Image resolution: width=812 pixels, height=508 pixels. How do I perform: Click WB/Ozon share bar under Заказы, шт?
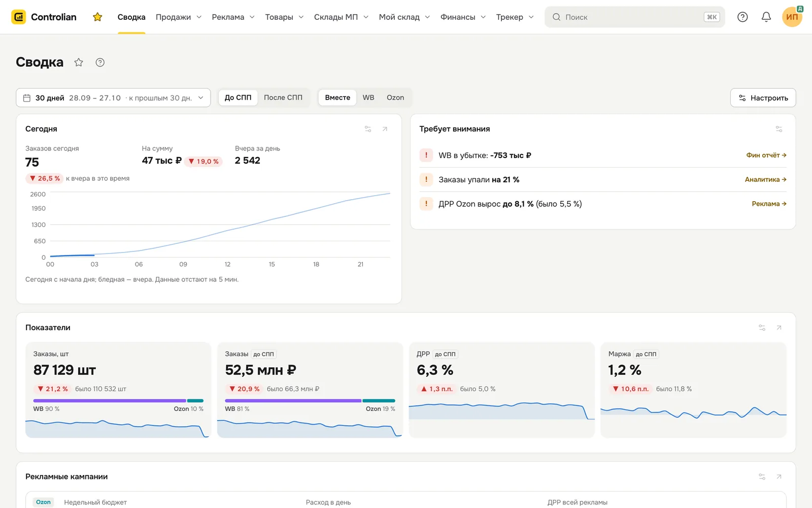(118, 401)
